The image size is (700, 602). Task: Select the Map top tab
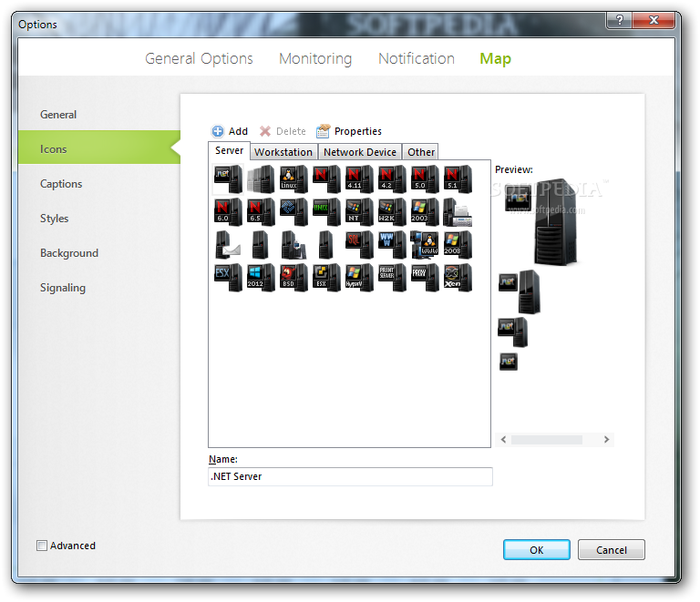[495, 58]
